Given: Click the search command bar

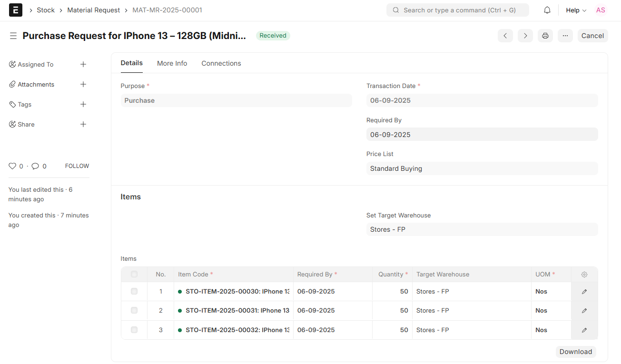Looking at the screenshot, I should (x=457, y=10).
